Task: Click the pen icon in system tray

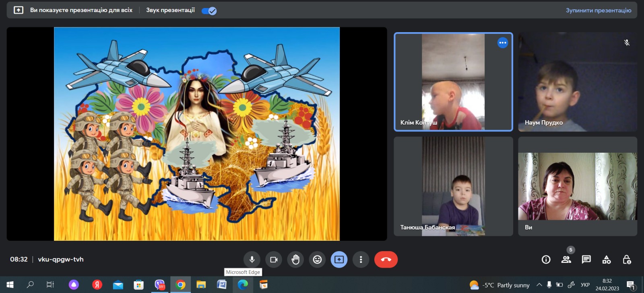Action: tap(571, 285)
